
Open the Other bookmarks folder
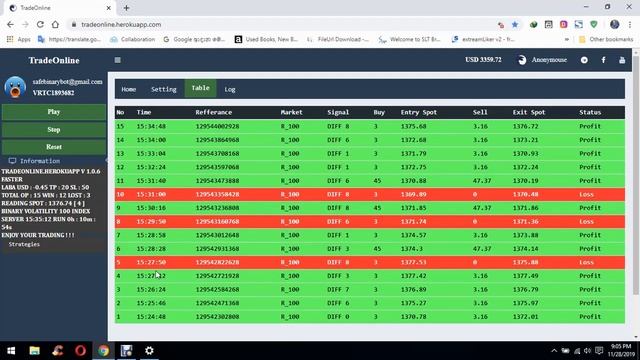pos(606,39)
